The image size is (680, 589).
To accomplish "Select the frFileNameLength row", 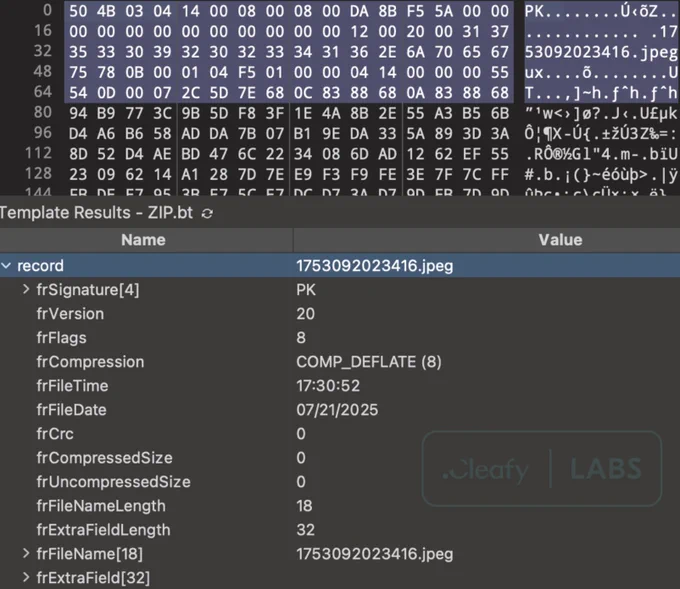I will (340, 506).
